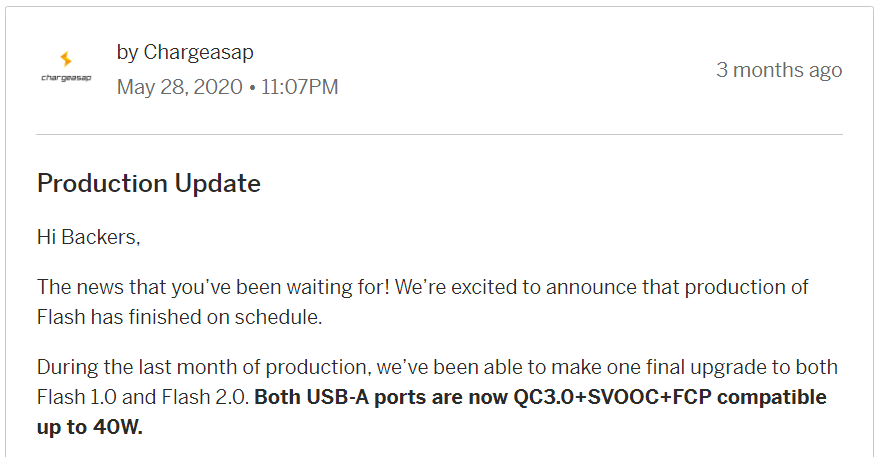This screenshot has height=457, width=883.
Task: Click the "3 months ago" relative time
Action: (x=779, y=70)
